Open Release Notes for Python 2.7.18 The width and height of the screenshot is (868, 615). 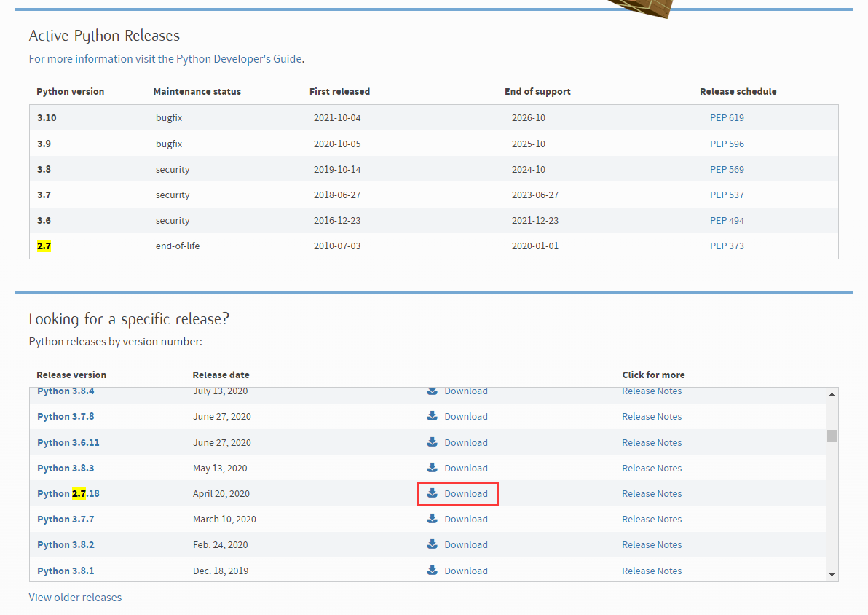tap(652, 493)
